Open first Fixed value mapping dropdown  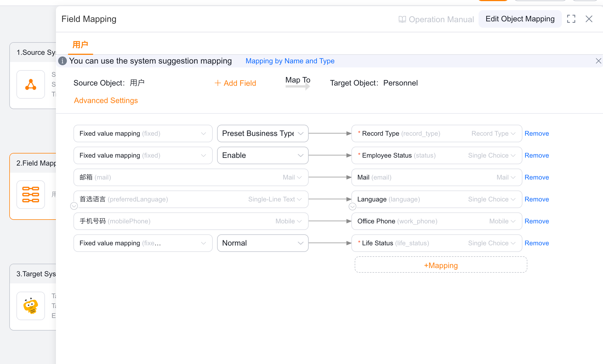[x=143, y=133]
